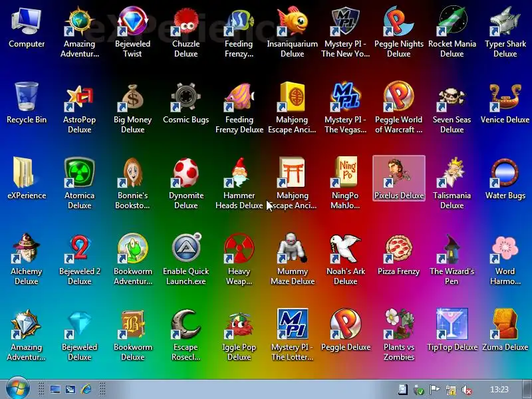This screenshot has height=399, width=532.
Task: Click the Bonnie's Booksto... shortcut
Action: [x=132, y=184]
